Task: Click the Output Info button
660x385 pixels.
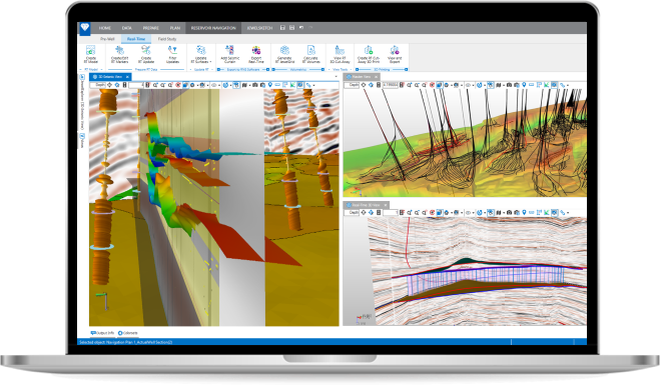Action: (x=102, y=333)
